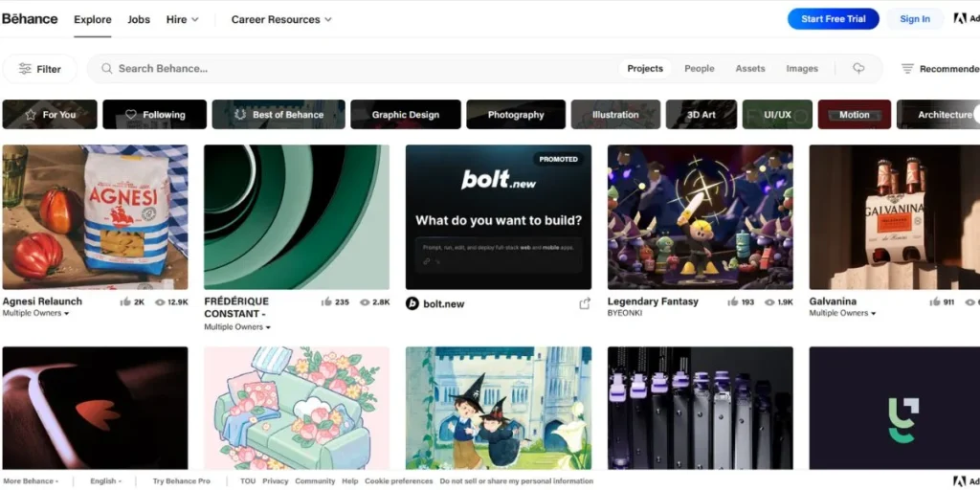Image resolution: width=980 pixels, height=490 pixels.
Task: Click the thumbs-up icon on Galvanina
Action: point(935,301)
